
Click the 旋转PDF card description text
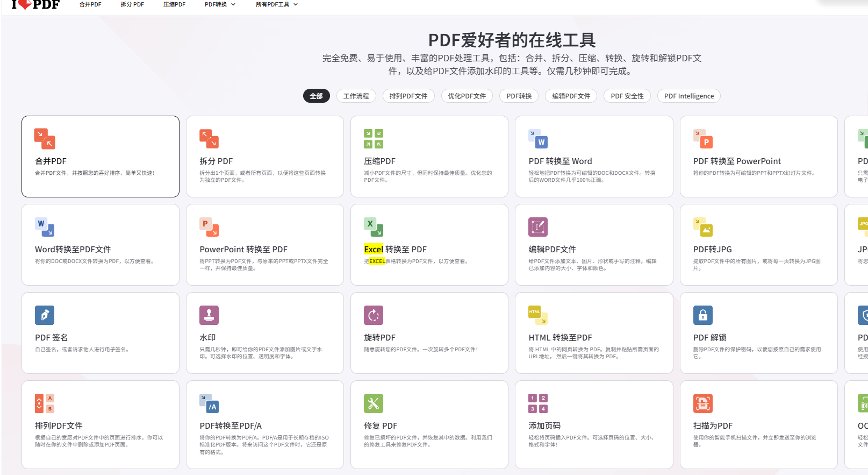(421, 350)
